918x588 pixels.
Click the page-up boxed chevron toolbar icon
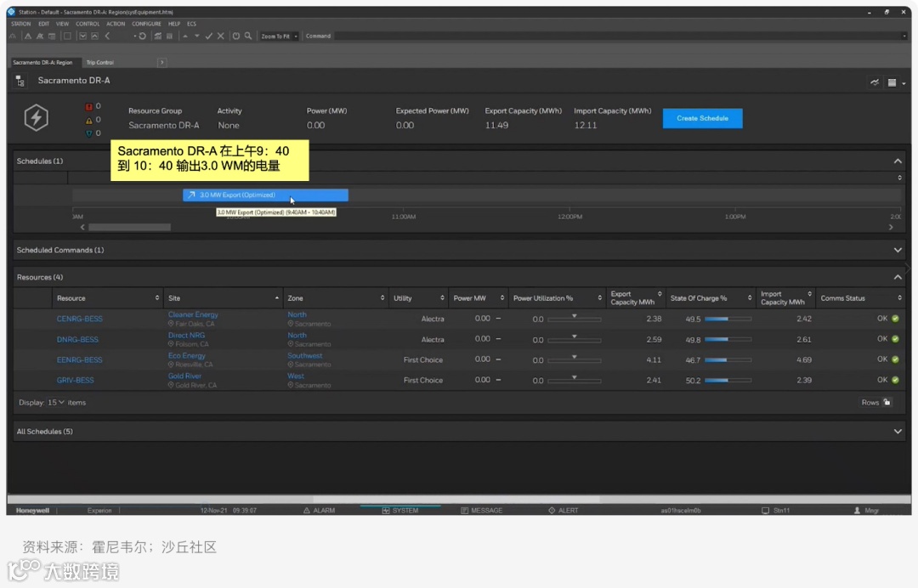[x=95, y=37]
